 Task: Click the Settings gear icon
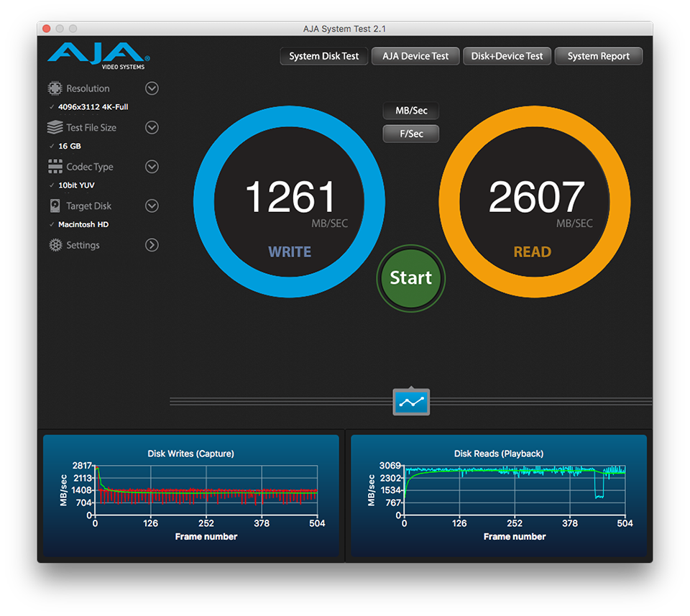click(x=55, y=245)
